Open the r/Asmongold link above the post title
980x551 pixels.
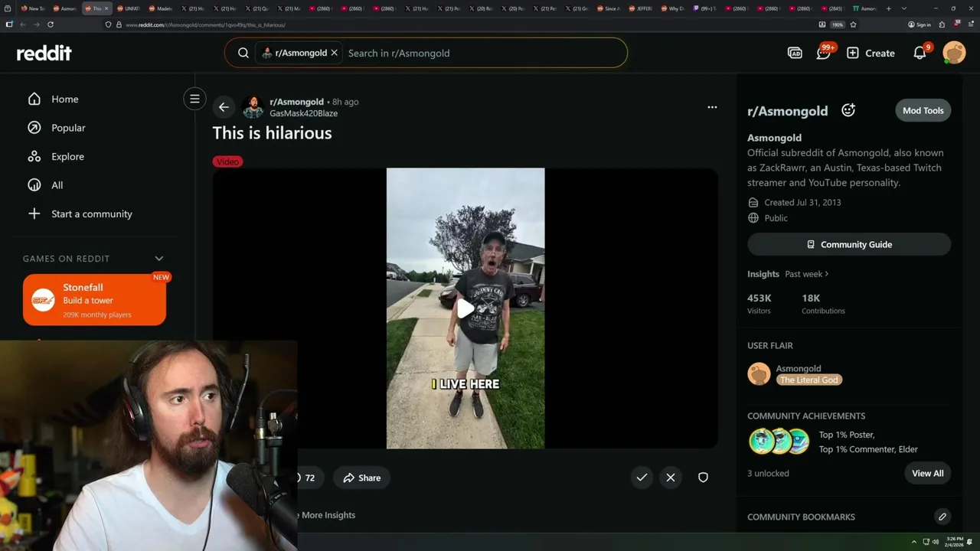pyautogui.click(x=296, y=102)
